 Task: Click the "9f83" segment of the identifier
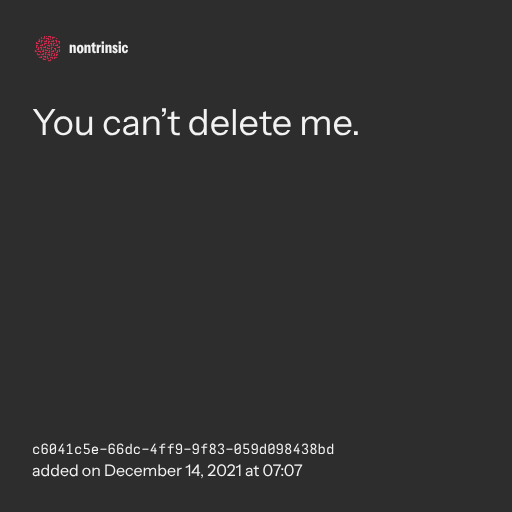click(x=208, y=449)
